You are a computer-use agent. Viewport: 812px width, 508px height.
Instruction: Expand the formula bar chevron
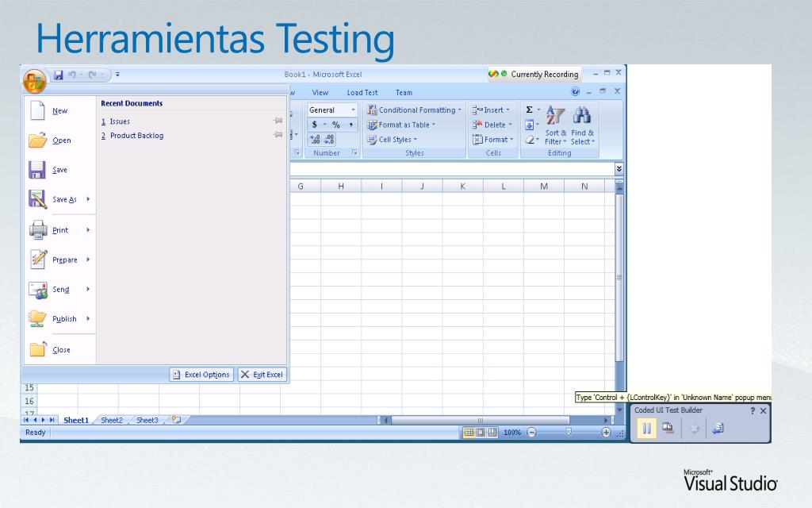(619, 168)
